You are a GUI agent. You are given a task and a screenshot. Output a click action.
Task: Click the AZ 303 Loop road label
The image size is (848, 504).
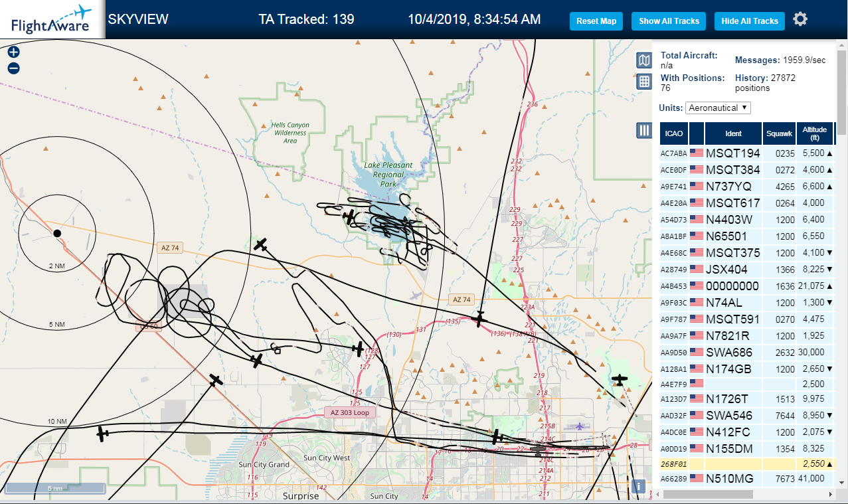tap(349, 412)
